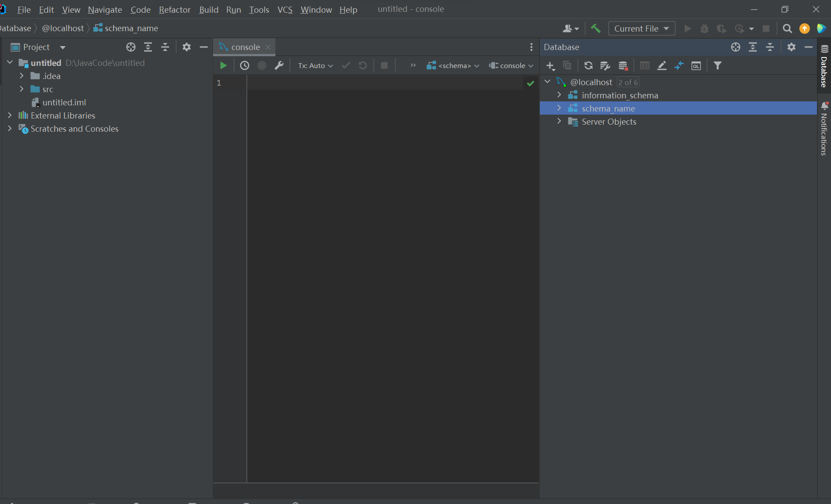Click the orange IDE update icon
This screenshot has width=831, height=504.
[x=805, y=29]
